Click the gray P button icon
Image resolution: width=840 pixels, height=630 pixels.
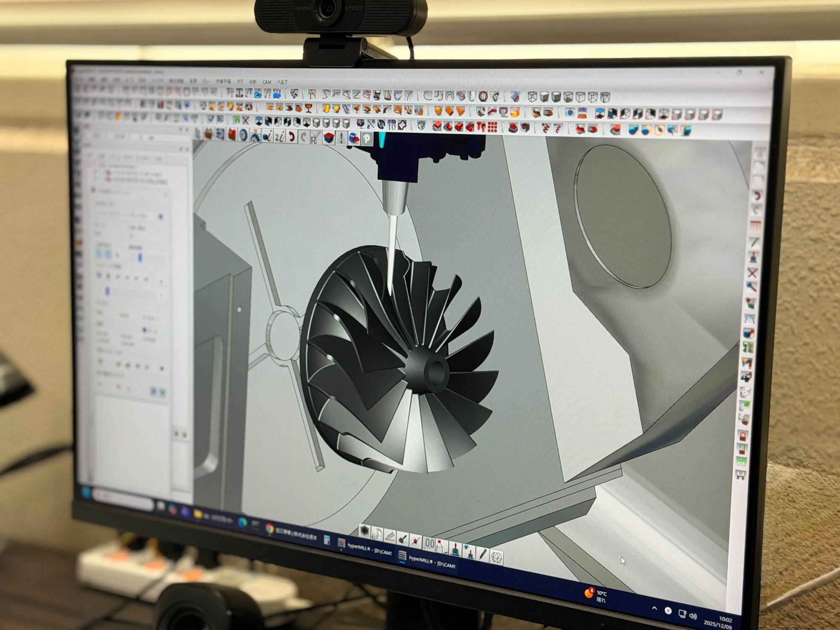367,138
